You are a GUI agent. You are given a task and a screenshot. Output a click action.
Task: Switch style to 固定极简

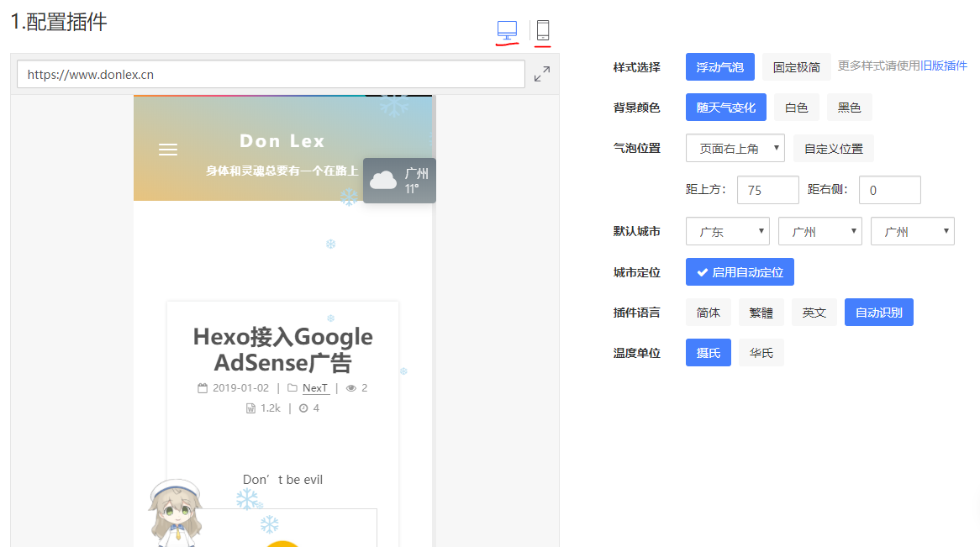[x=796, y=66]
